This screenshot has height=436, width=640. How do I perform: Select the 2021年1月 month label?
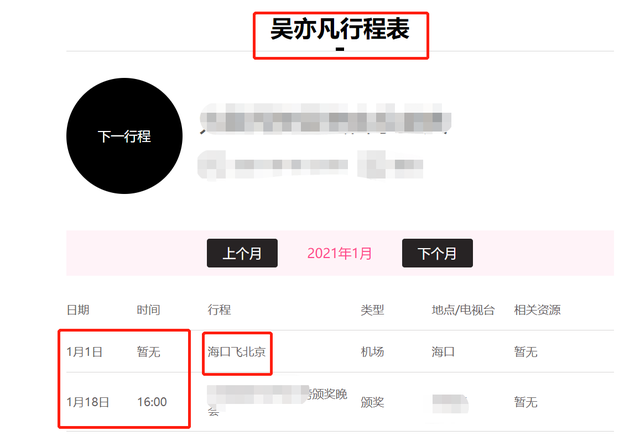tap(340, 253)
